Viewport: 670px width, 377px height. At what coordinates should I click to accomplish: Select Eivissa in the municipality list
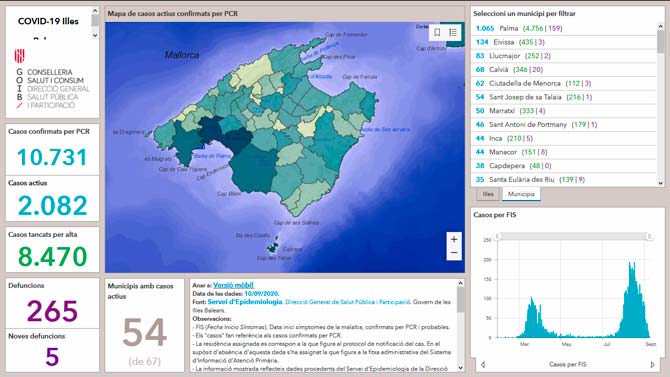pyautogui.click(x=564, y=42)
